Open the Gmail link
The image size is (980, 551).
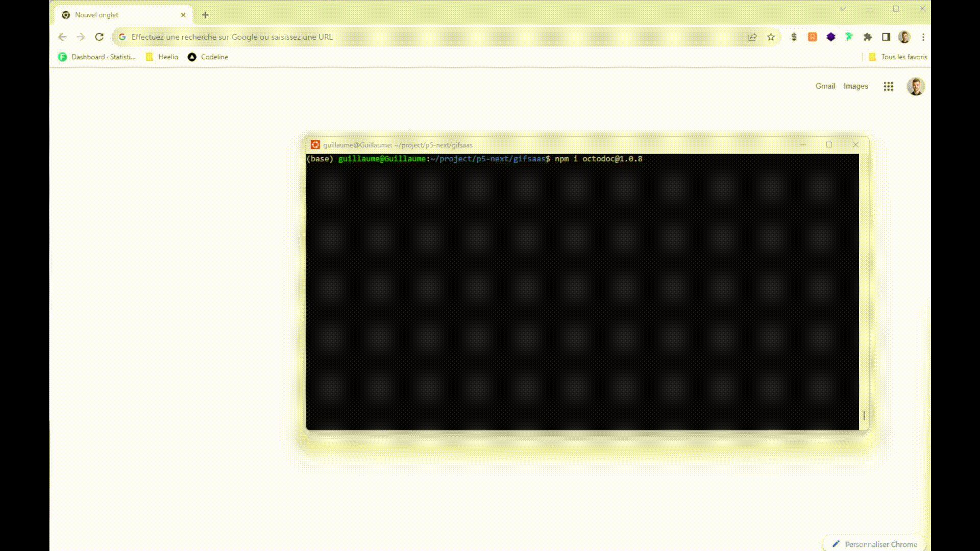(825, 86)
